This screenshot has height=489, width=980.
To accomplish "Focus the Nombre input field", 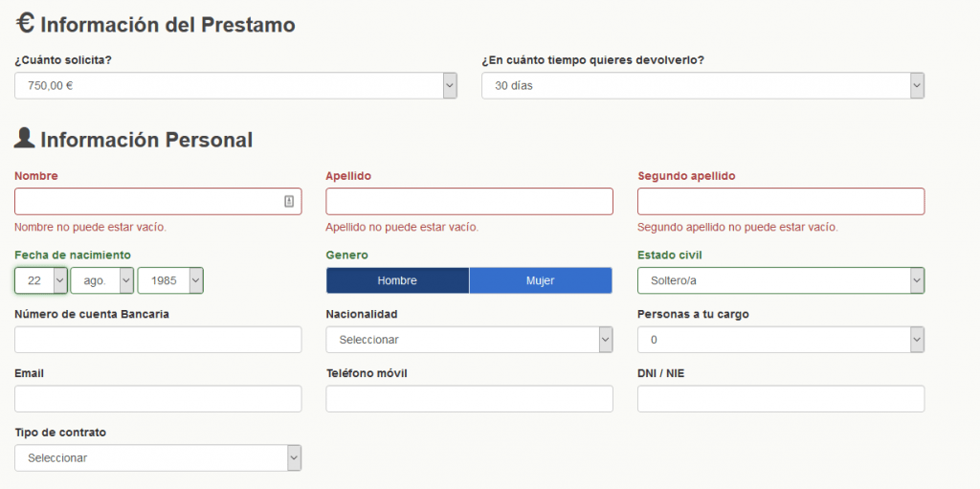I will (158, 201).
